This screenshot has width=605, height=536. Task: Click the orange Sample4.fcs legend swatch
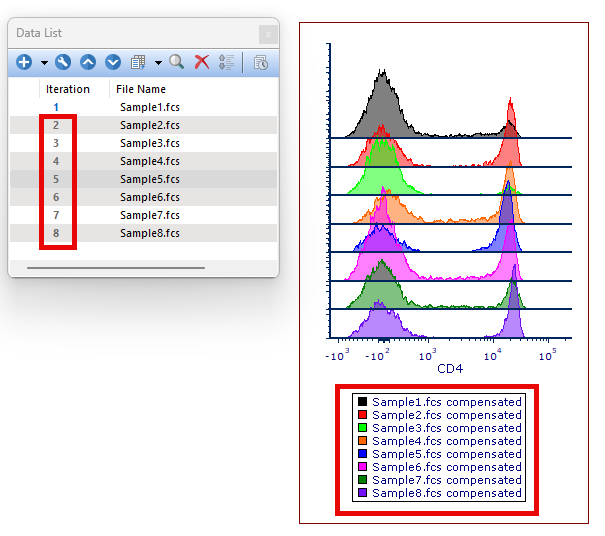(x=361, y=441)
